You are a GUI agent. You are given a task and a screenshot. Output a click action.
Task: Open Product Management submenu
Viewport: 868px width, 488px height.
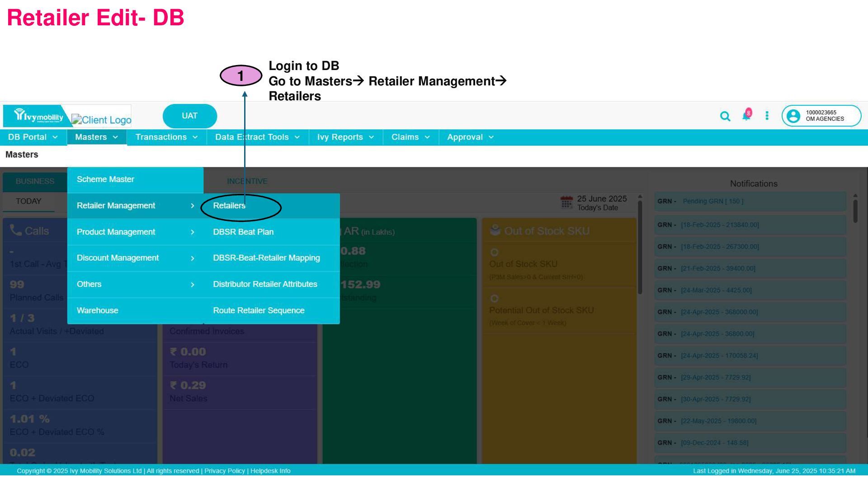[135, 232]
